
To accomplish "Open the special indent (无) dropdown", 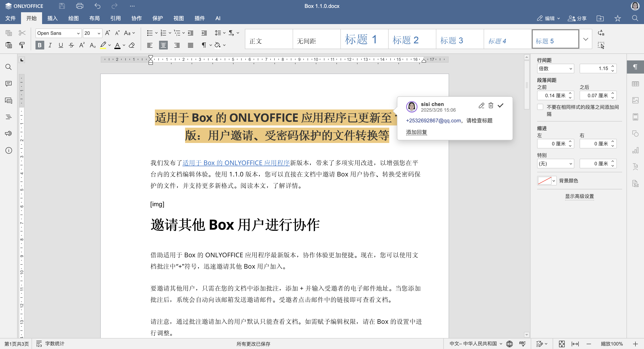I will (555, 164).
